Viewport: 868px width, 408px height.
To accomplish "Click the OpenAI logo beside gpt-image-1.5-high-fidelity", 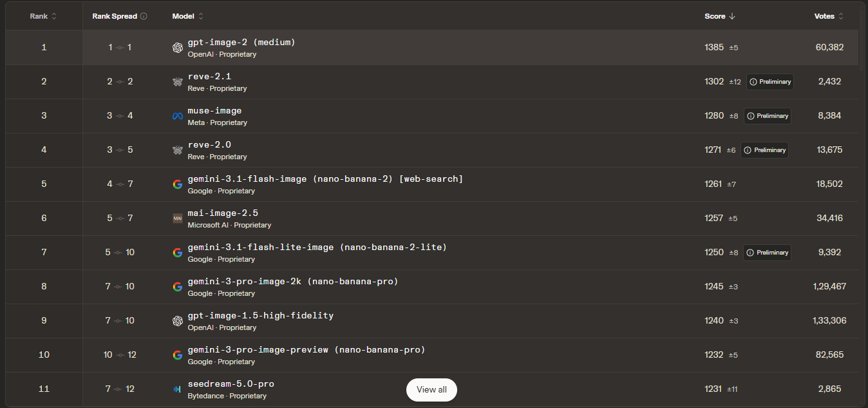I will pyautogui.click(x=178, y=321).
